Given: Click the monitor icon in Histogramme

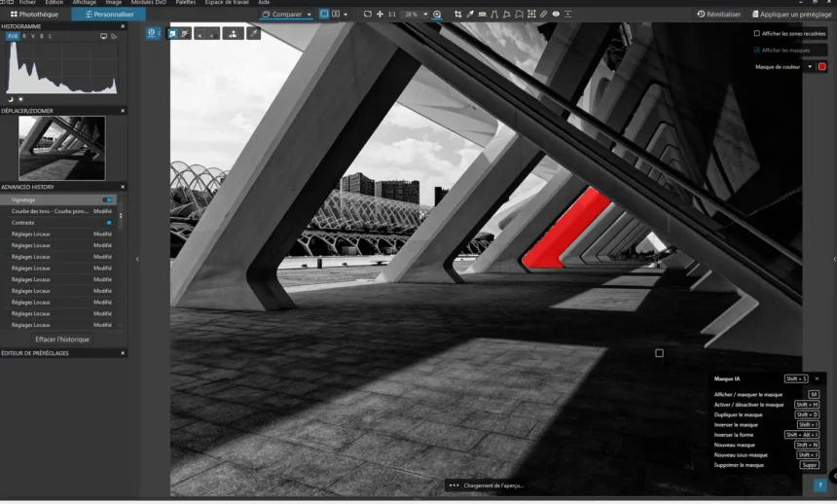Looking at the screenshot, I should pyautogui.click(x=103, y=36).
